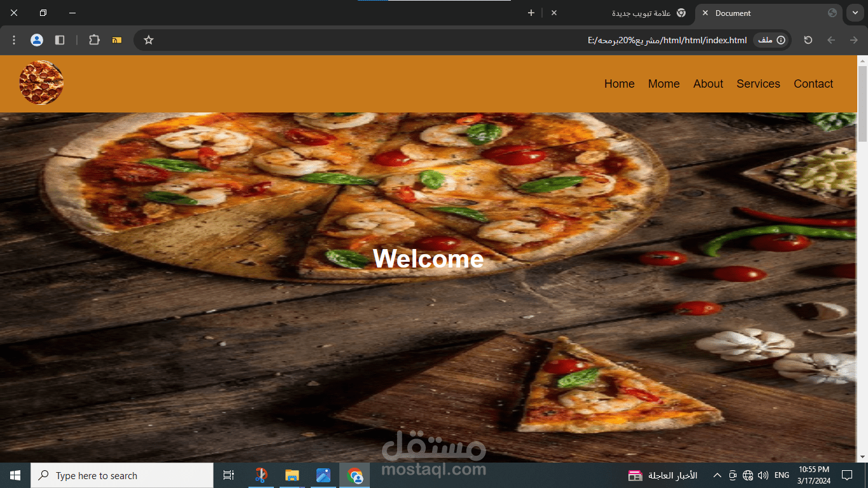The image size is (868, 488).
Task: Open the About nav link
Action: point(709,84)
